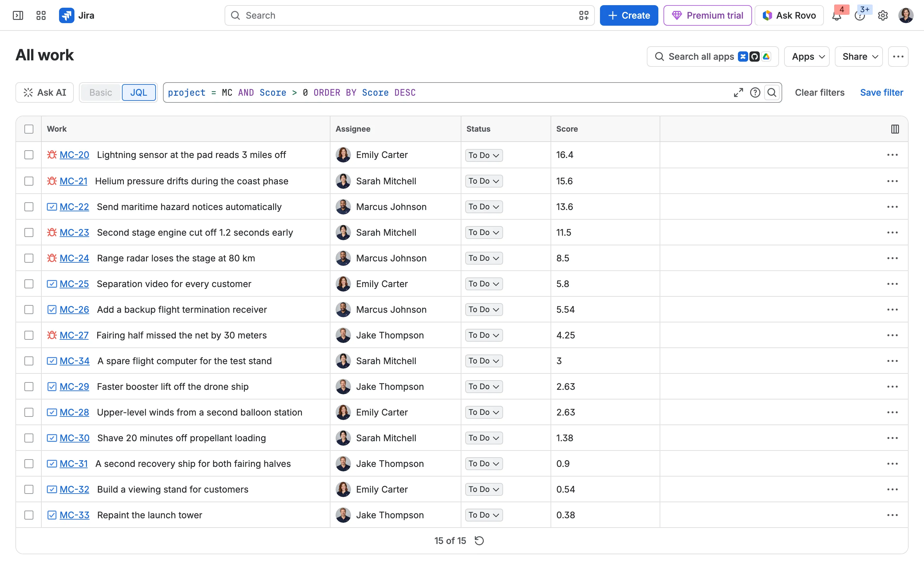Open more actions for MC-27 row
The image size is (924, 578).
pyautogui.click(x=892, y=335)
